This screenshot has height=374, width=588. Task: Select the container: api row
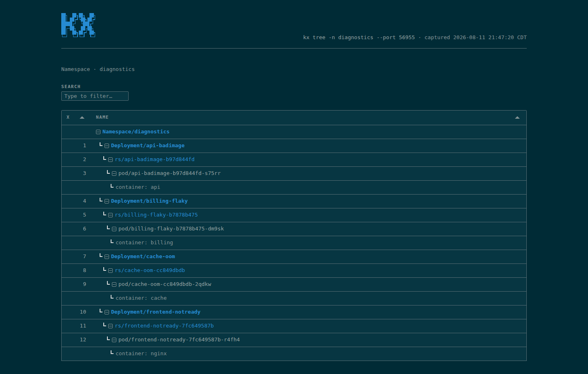(x=294, y=187)
